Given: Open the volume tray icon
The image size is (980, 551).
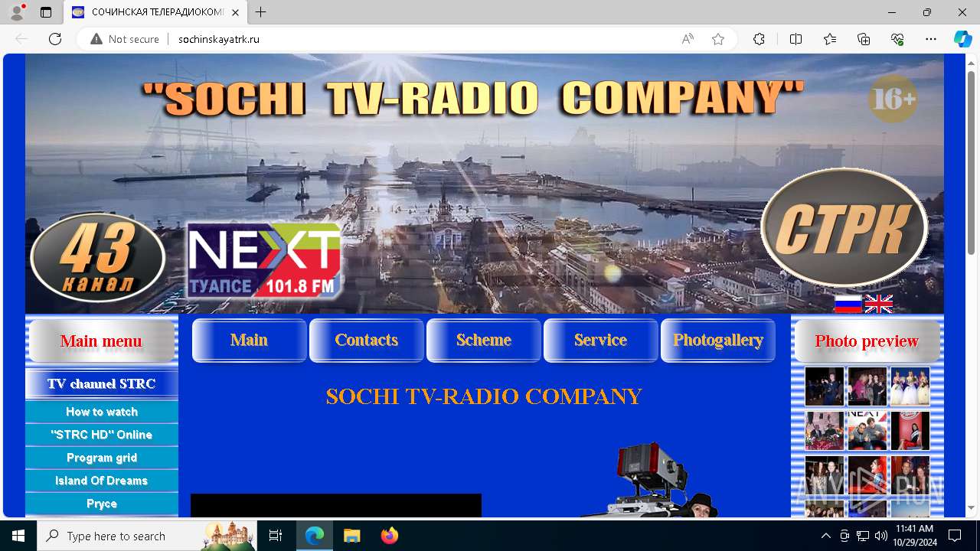Looking at the screenshot, I should point(881,536).
